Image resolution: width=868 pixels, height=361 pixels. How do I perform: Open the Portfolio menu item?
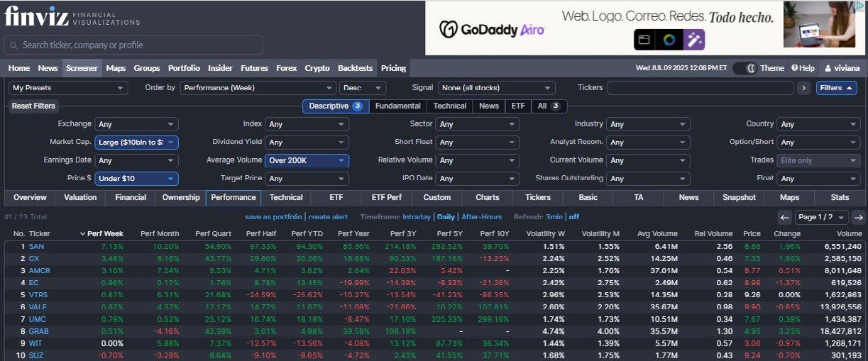(x=184, y=68)
